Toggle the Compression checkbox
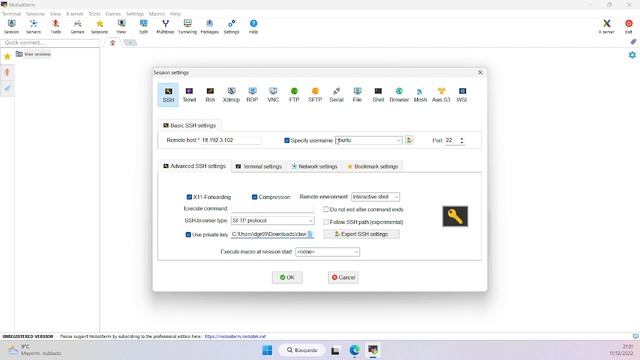The width and height of the screenshot is (640, 360). click(x=254, y=197)
